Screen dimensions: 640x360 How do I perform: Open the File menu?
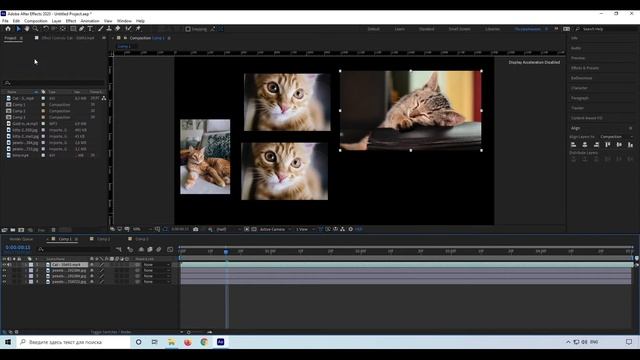[5, 21]
